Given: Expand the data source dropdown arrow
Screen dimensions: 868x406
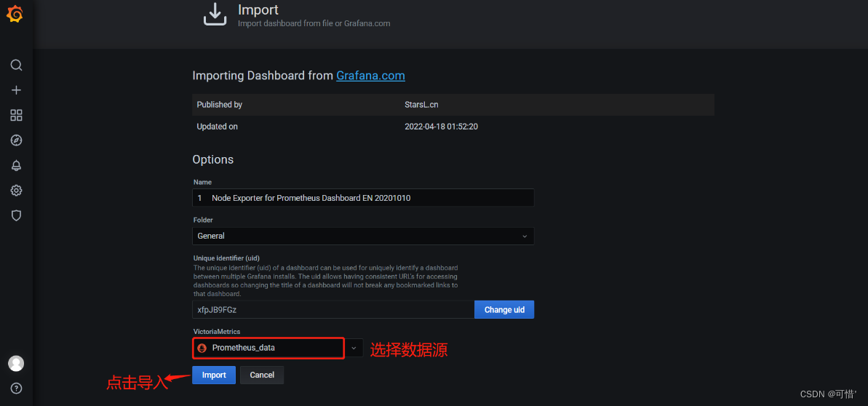Looking at the screenshot, I should tap(354, 348).
